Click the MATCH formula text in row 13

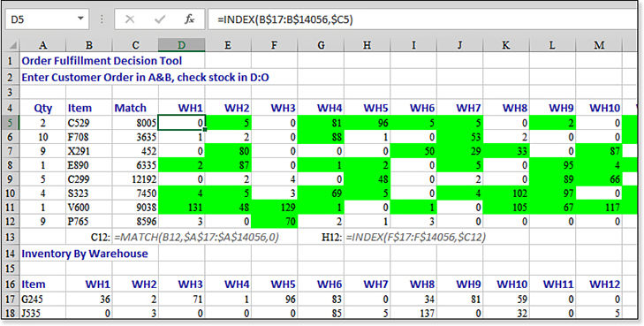tap(196, 237)
